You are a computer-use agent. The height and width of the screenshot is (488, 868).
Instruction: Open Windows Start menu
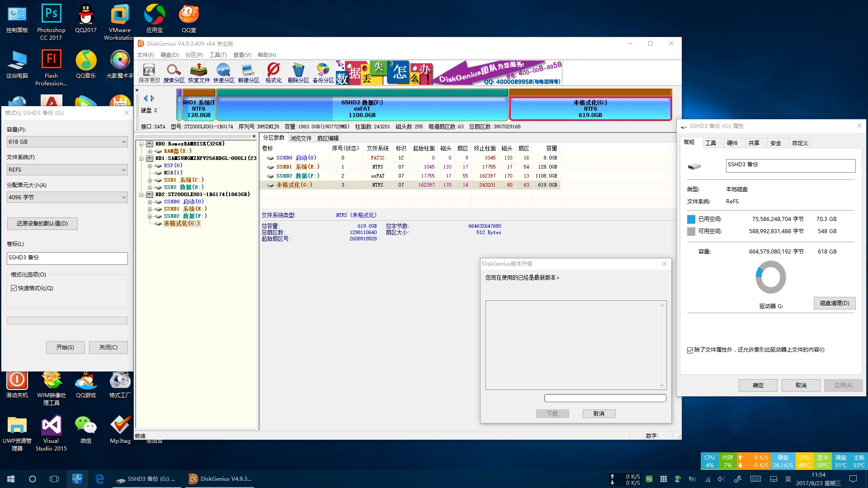click(x=11, y=479)
